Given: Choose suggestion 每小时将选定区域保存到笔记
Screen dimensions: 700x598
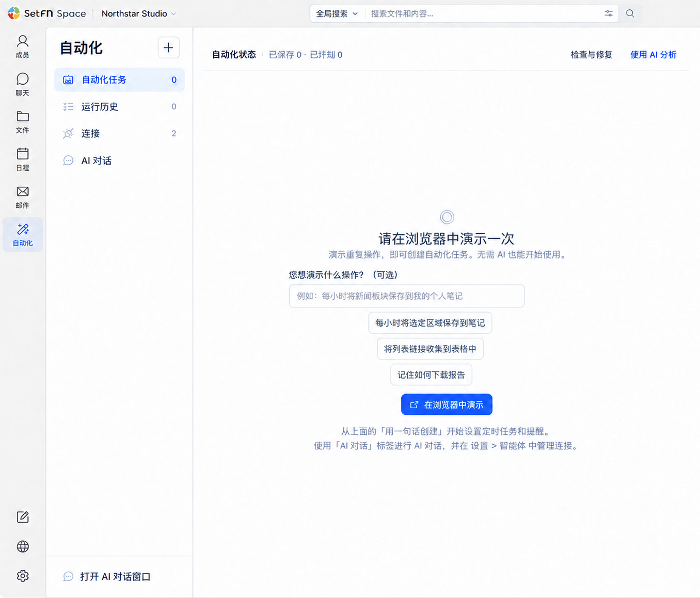Looking at the screenshot, I should click(x=430, y=323).
